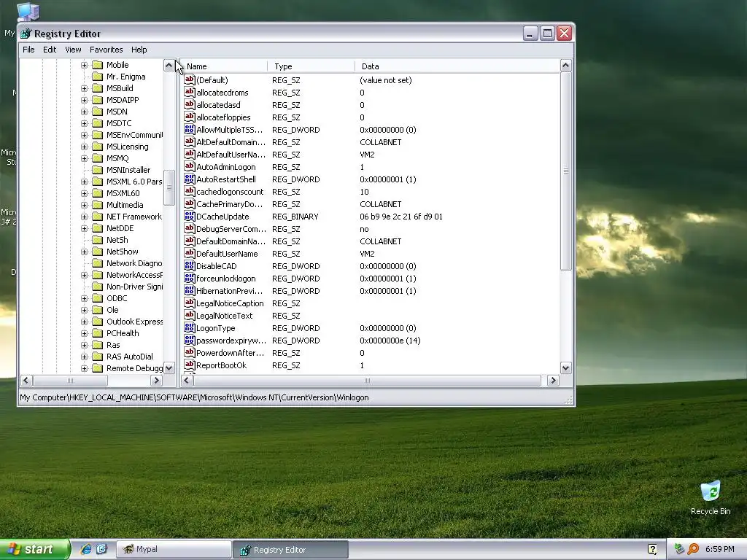Screen dimensions: 747x560
Task: Click the orange magnifier tray icon
Action: click(x=693, y=549)
